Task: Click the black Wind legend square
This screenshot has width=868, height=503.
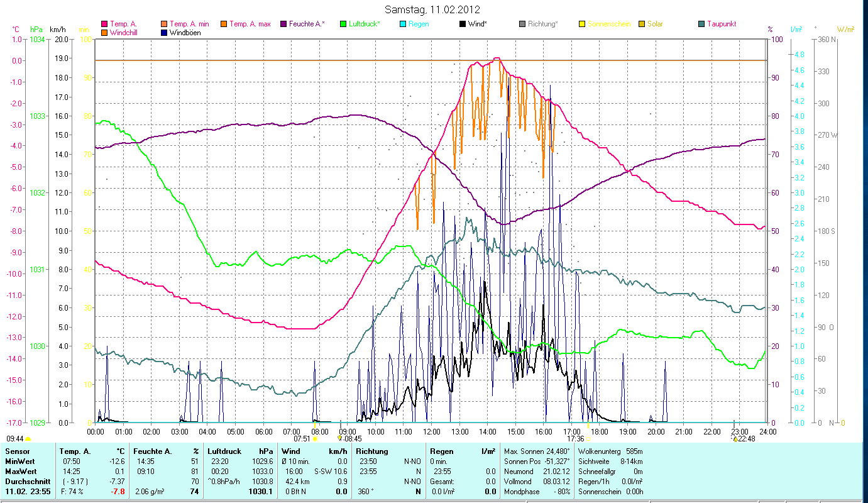Action: click(x=463, y=25)
